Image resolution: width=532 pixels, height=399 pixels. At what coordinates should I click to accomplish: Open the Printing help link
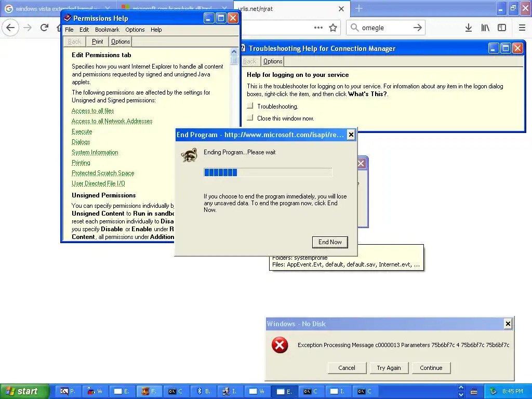(x=81, y=163)
